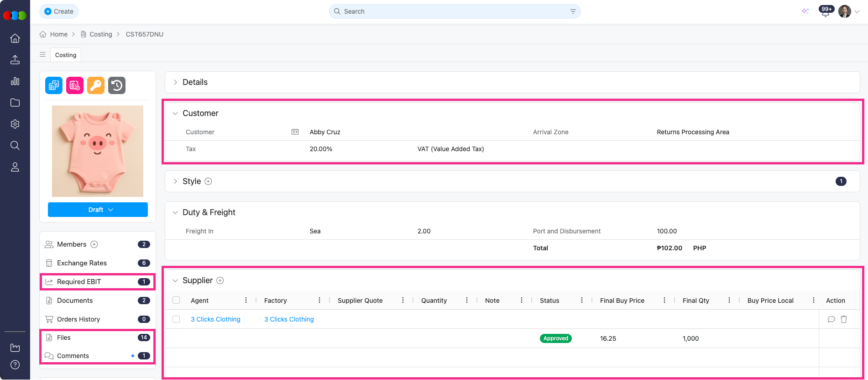Collapse the Duty & Freight section
This screenshot has height=380, width=868.
click(x=175, y=212)
